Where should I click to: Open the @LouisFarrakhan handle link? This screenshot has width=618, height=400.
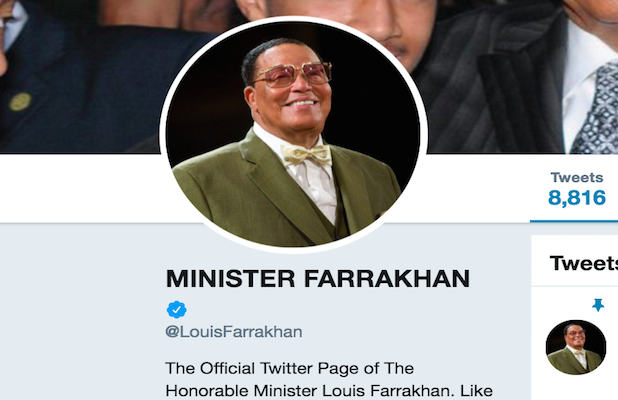[234, 331]
